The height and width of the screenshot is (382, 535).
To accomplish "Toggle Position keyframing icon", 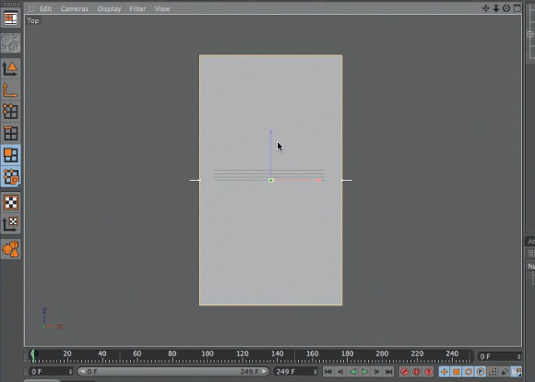I will (x=444, y=371).
